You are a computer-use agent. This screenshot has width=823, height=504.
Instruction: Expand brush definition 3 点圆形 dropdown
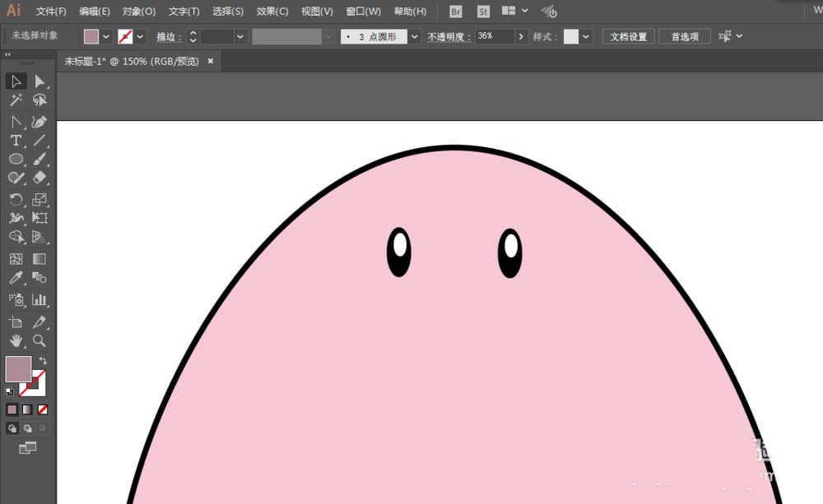tap(415, 37)
